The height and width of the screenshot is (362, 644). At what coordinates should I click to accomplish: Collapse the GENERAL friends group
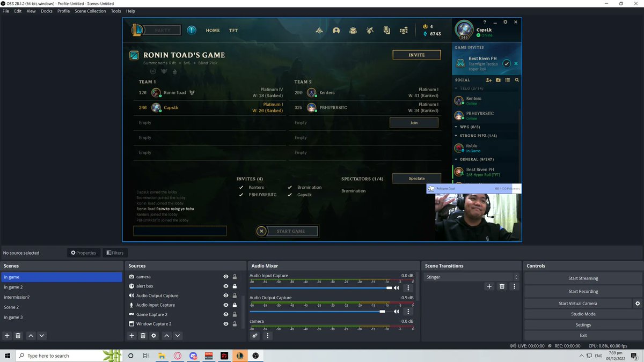(x=457, y=159)
